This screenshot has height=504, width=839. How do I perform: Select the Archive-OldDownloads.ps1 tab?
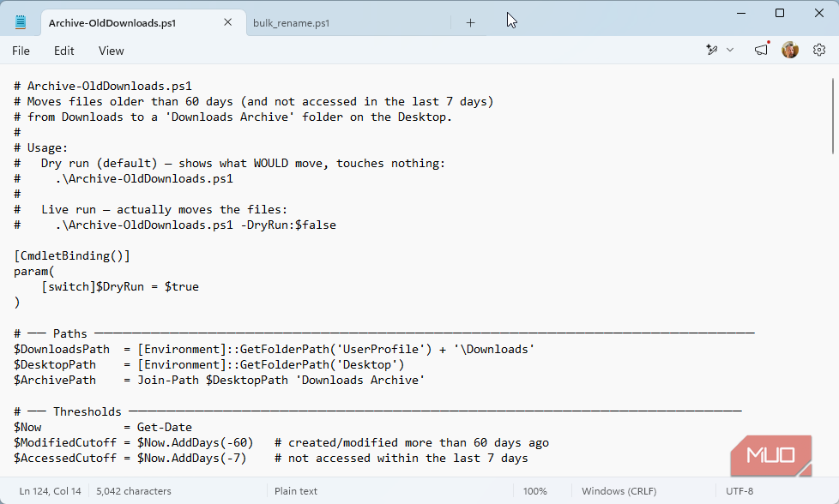tap(112, 23)
